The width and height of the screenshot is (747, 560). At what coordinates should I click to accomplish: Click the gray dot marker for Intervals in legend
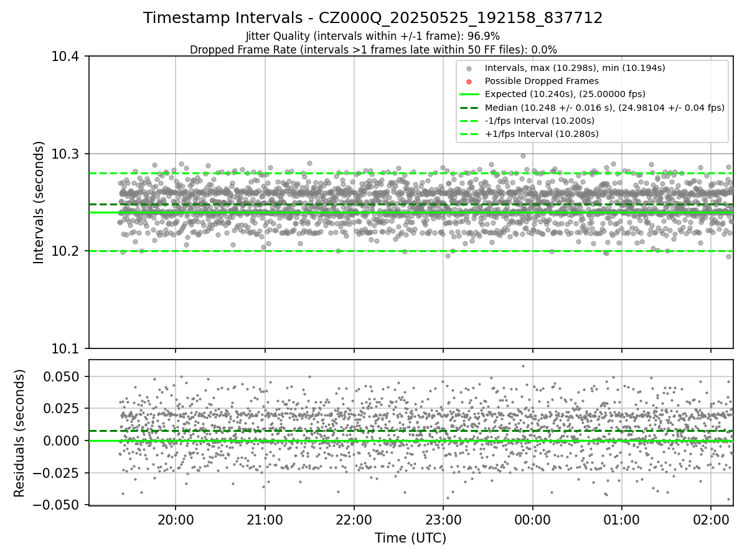pos(469,68)
